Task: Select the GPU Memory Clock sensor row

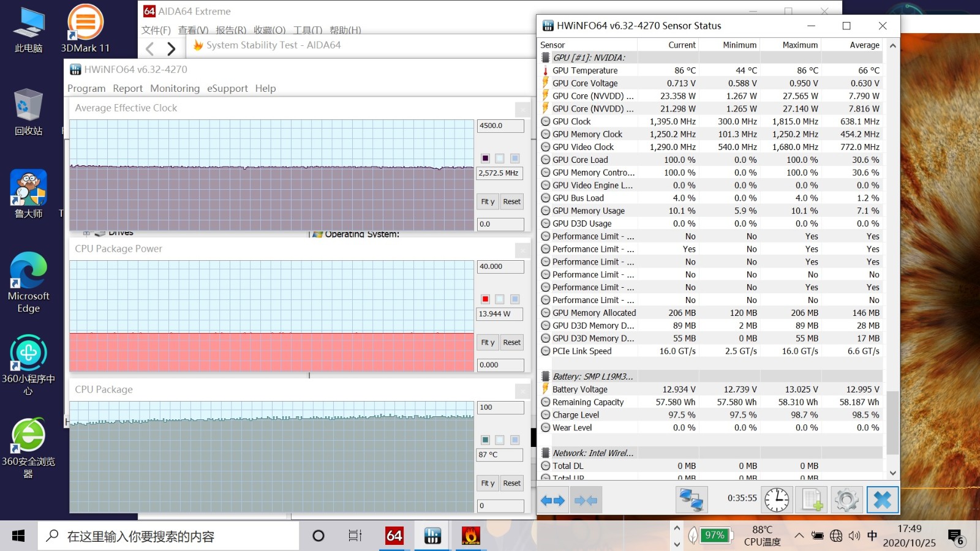Action: (711, 134)
